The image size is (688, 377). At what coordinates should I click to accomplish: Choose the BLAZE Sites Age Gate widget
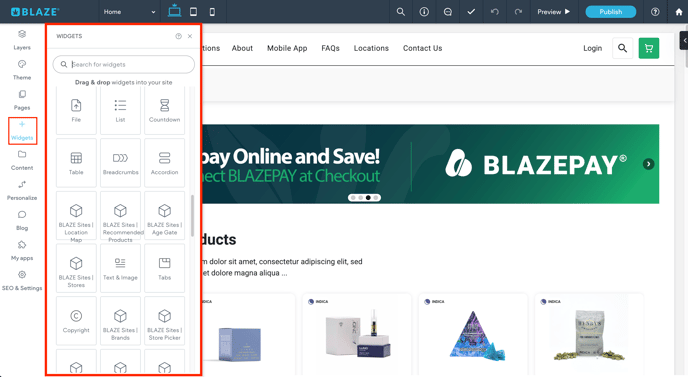[164, 215]
